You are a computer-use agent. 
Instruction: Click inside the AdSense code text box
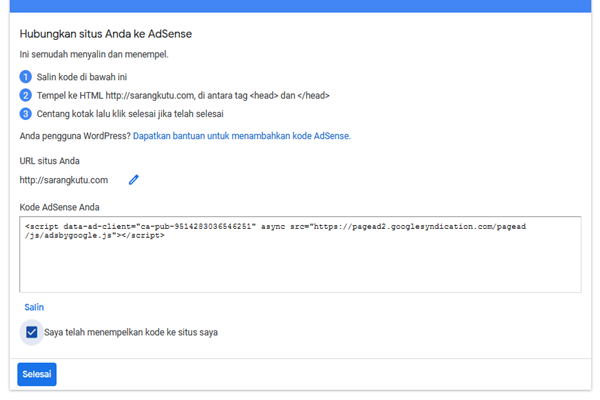300,254
